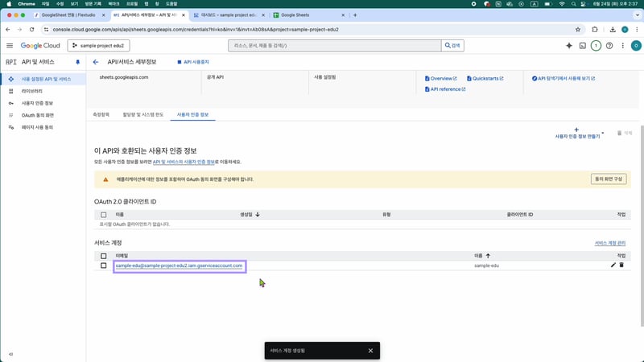Click the browser back arrow
This screenshot has width=644, height=362.
click(8, 30)
